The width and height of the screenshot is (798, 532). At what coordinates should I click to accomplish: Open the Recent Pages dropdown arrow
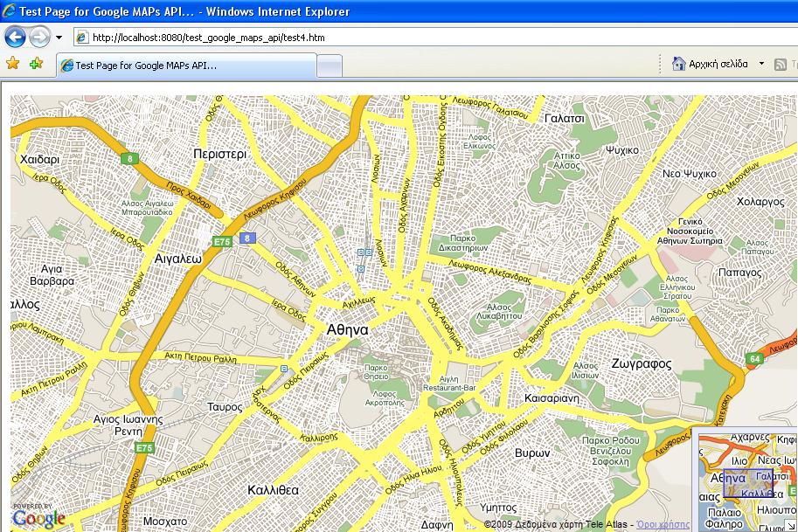click(59, 38)
